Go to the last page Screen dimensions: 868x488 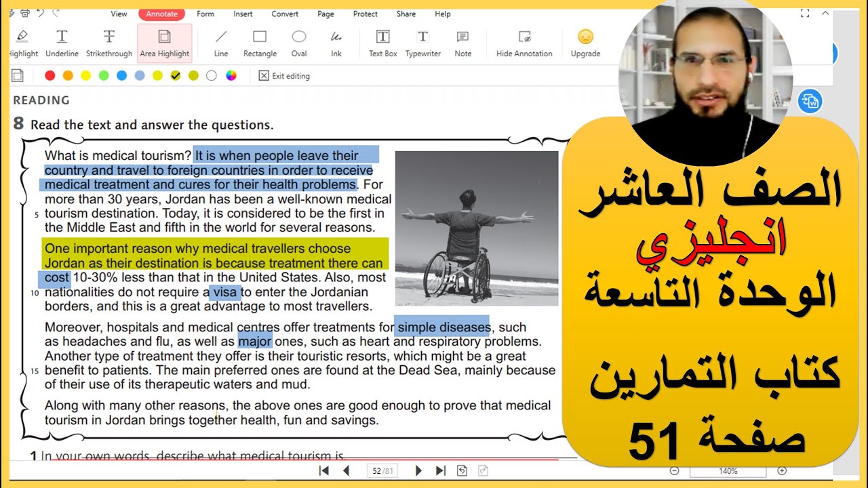pos(440,470)
